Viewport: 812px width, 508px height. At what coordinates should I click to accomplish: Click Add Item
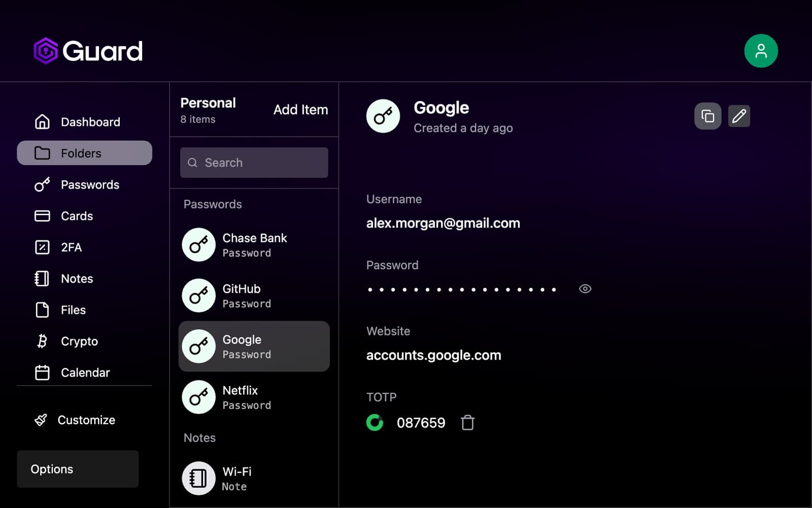(300, 110)
